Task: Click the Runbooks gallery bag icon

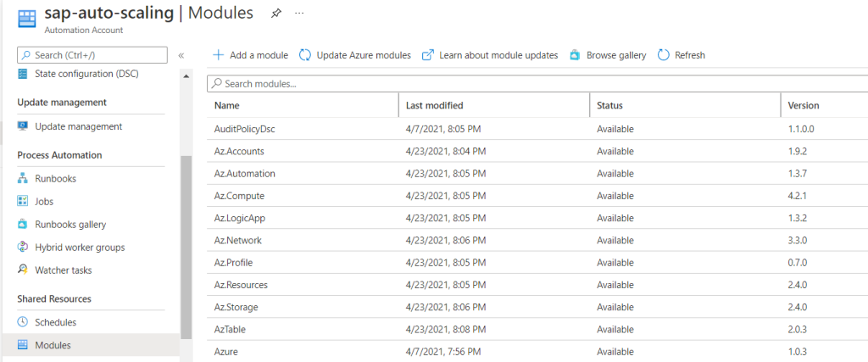Action: tap(23, 224)
